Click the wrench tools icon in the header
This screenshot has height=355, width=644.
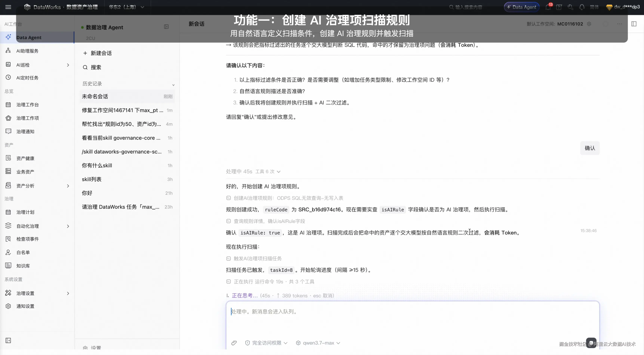[x=570, y=7]
